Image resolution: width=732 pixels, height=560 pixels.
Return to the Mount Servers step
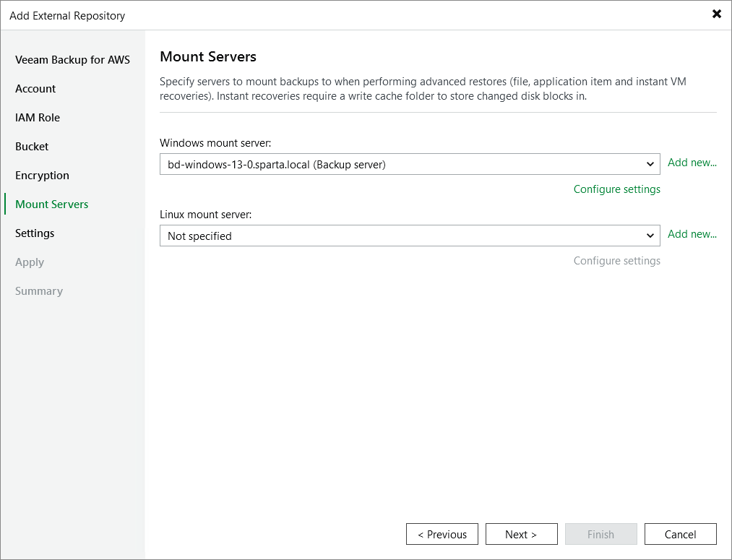coord(51,204)
